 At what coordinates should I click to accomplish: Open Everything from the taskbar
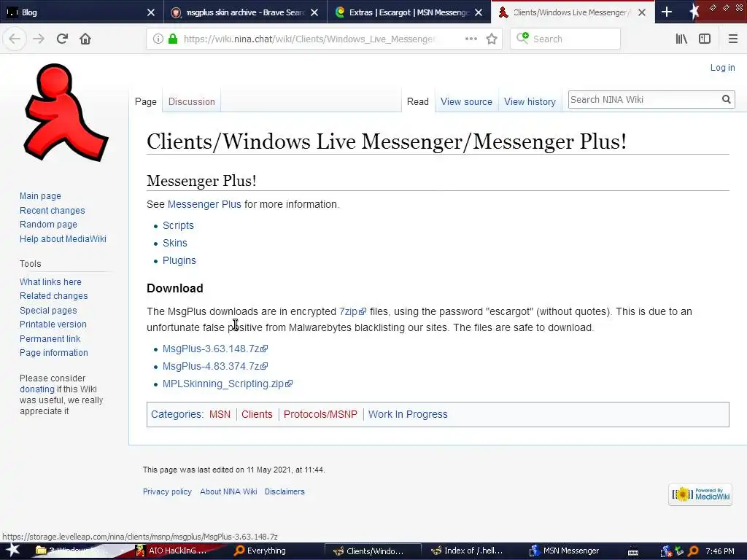click(x=260, y=551)
